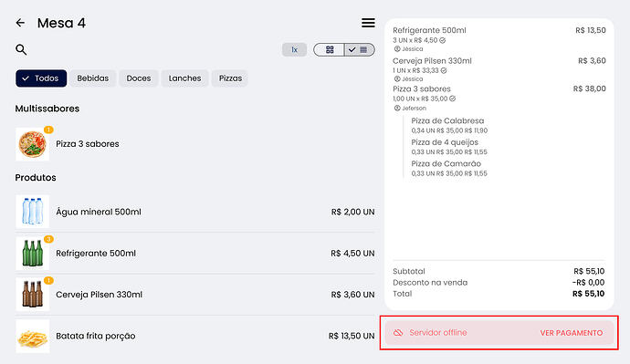This screenshot has height=364, width=630.
Task: Open Refrigerante 500ml item in order panel
Action: coord(499,39)
